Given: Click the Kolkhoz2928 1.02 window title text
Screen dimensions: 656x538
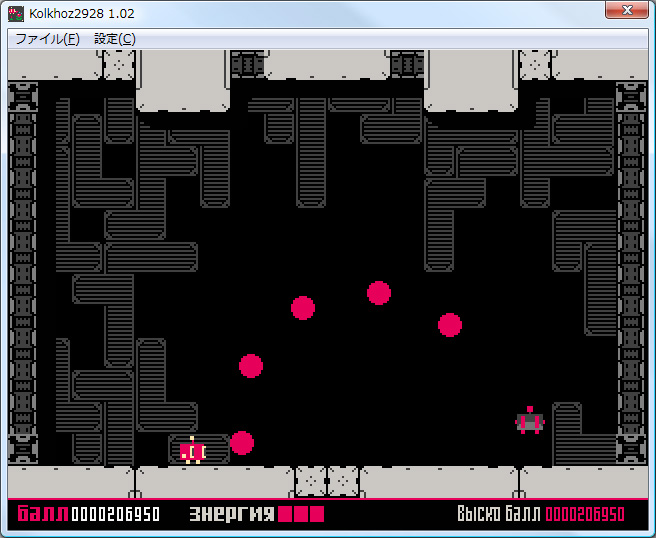Looking at the screenshot, I should point(82,13).
